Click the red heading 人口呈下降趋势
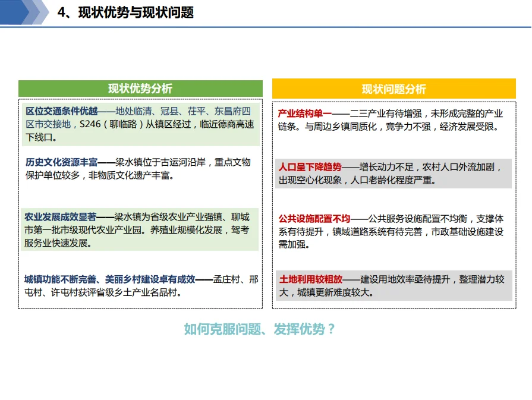The height and width of the screenshot is (400, 532). click(310, 167)
